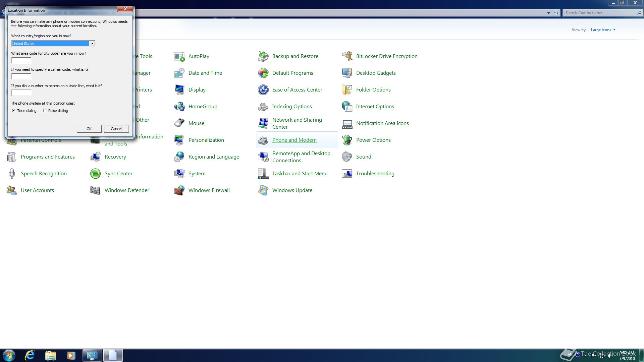Viewport: 644px width, 362px height.
Task: Click the Troubleshooting icon
Action: point(347,174)
